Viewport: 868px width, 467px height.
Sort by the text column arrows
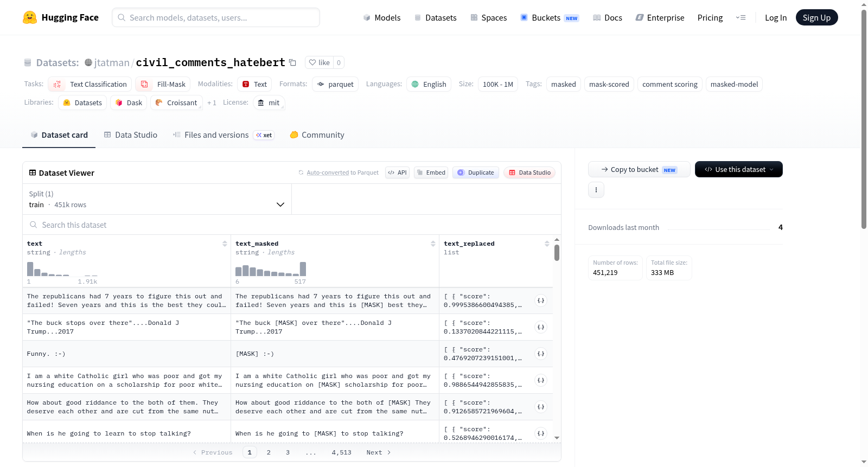click(x=225, y=244)
